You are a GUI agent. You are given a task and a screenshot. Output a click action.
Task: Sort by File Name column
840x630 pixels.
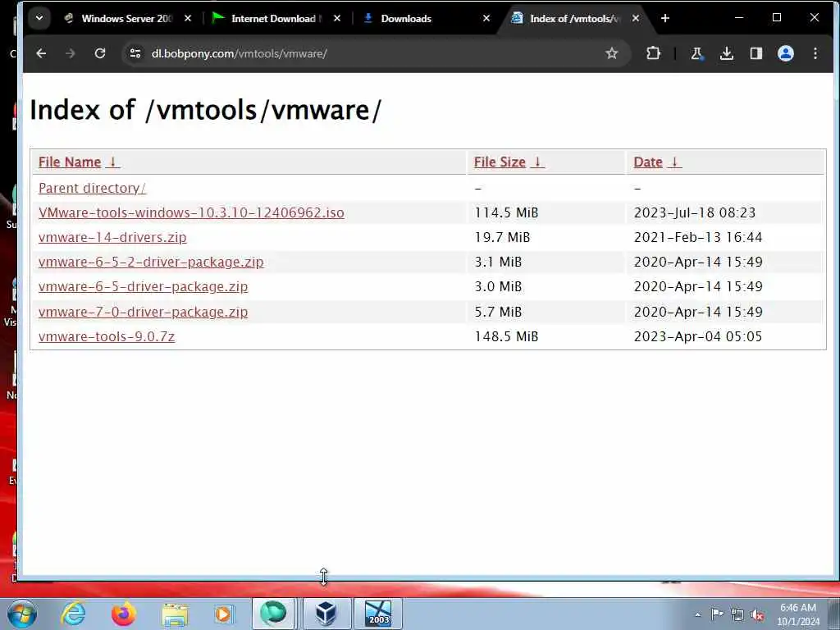point(70,162)
